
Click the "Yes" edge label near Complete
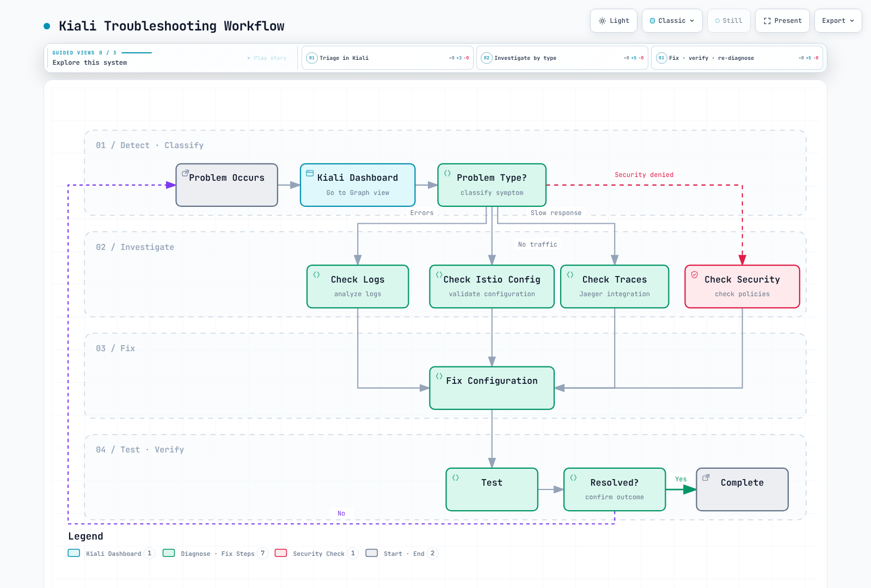tap(681, 479)
